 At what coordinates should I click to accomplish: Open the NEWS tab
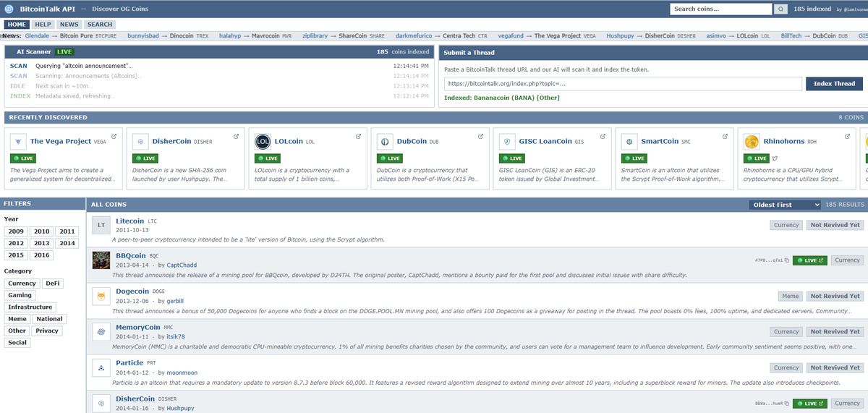pos(69,25)
